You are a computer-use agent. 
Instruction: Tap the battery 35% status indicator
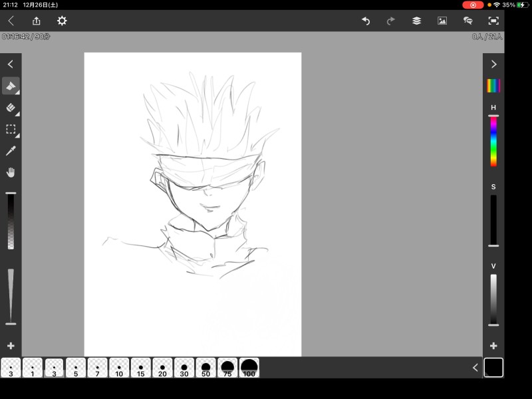point(515,5)
